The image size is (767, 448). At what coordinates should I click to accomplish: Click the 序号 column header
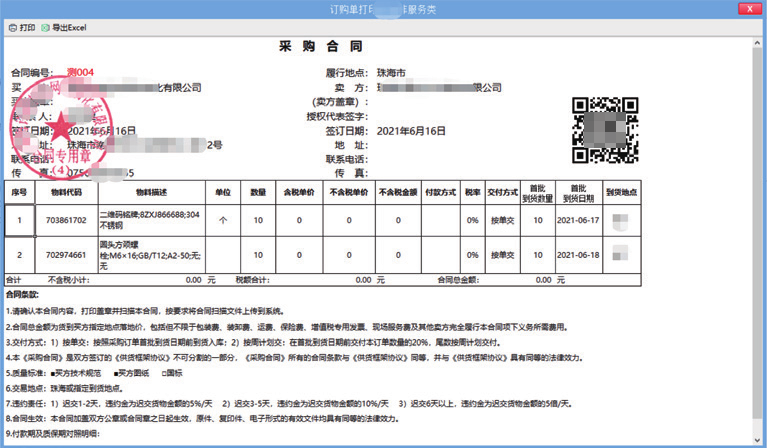coord(19,193)
